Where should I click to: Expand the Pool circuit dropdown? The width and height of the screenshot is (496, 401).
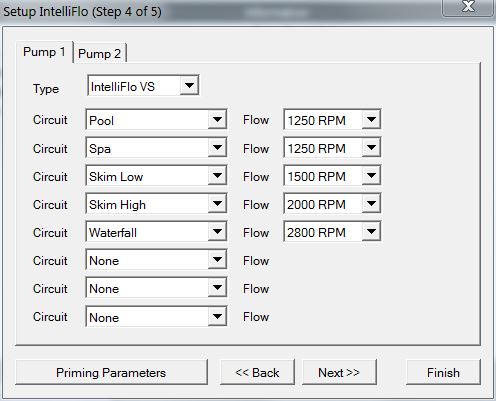156,119
